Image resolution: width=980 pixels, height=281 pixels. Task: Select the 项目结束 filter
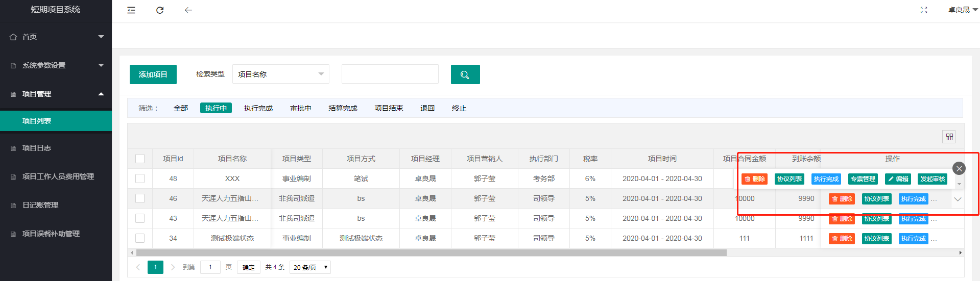(389, 108)
